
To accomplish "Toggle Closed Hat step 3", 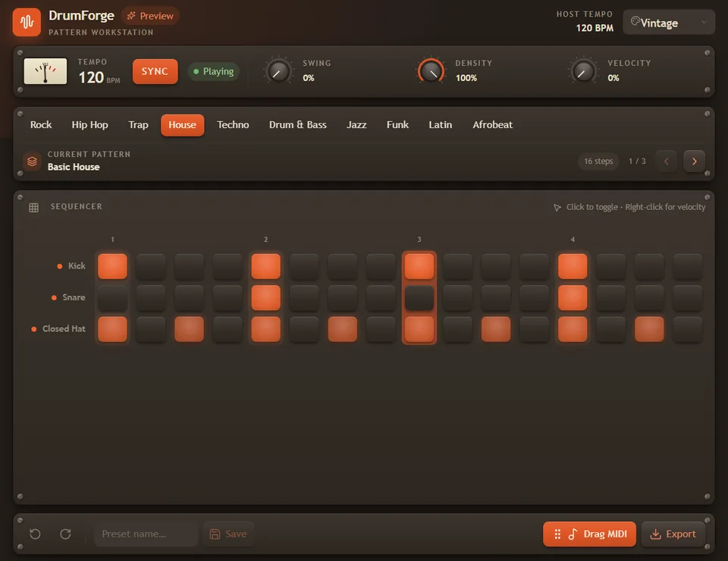I will pyautogui.click(x=189, y=329).
